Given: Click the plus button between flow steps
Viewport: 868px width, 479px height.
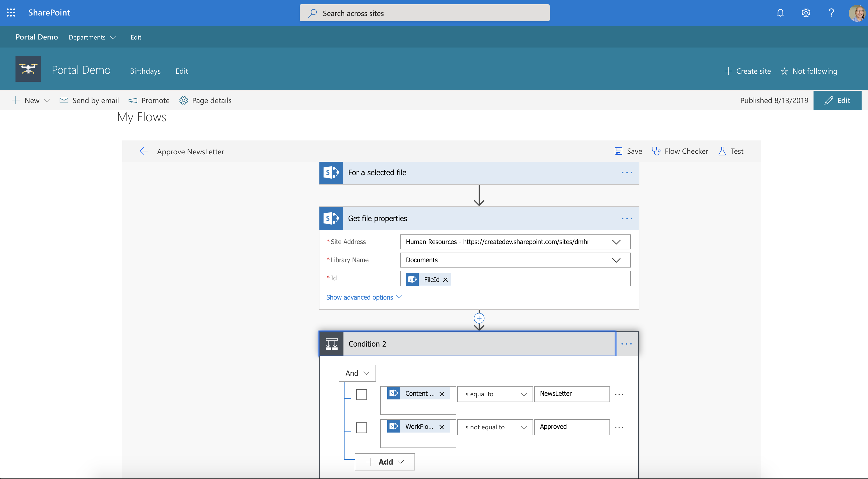Looking at the screenshot, I should (x=479, y=318).
